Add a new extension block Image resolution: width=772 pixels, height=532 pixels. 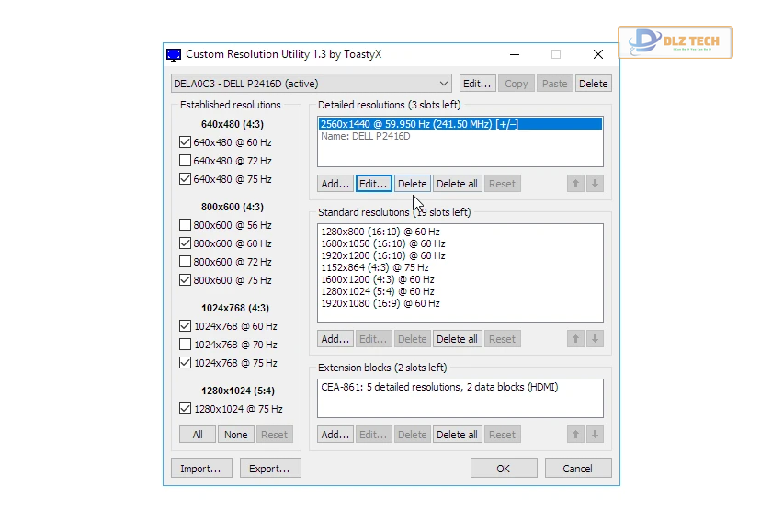[335, 434]
